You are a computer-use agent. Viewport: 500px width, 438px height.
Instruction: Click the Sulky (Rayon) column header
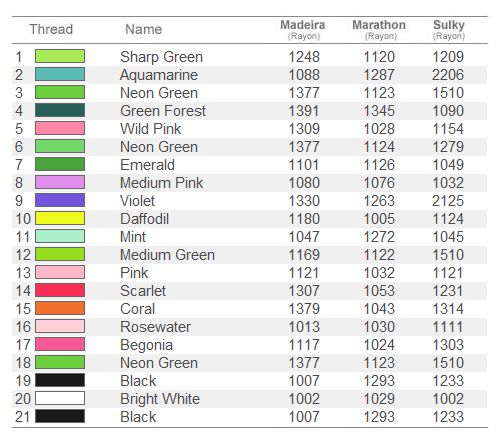449,29
